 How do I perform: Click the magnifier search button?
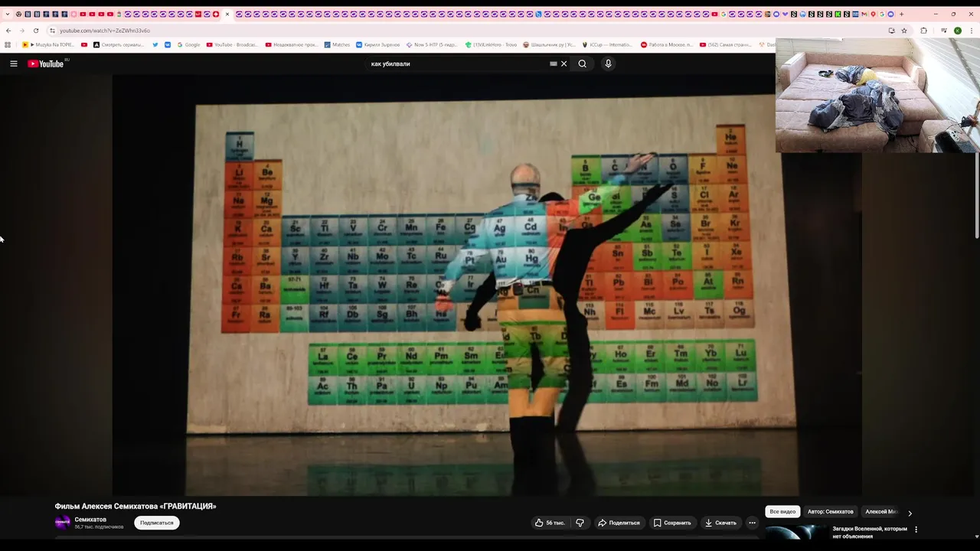pyautogui.click(x=583, y=64)
